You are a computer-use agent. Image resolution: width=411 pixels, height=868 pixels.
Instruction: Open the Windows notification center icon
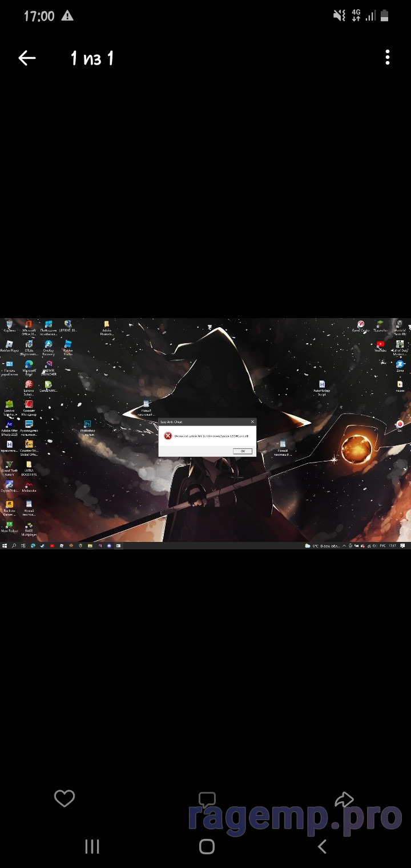402,546
